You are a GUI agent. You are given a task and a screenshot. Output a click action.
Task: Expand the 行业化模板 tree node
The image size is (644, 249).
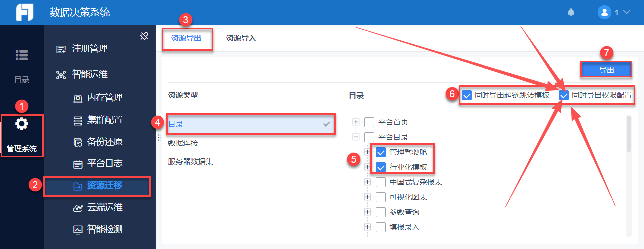(367, 167)
